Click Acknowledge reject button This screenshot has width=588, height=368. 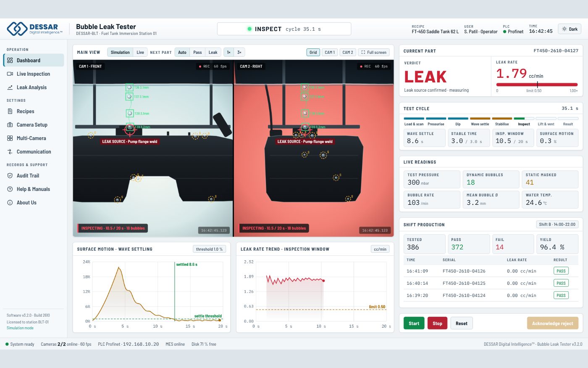click(x=553, y=323)
